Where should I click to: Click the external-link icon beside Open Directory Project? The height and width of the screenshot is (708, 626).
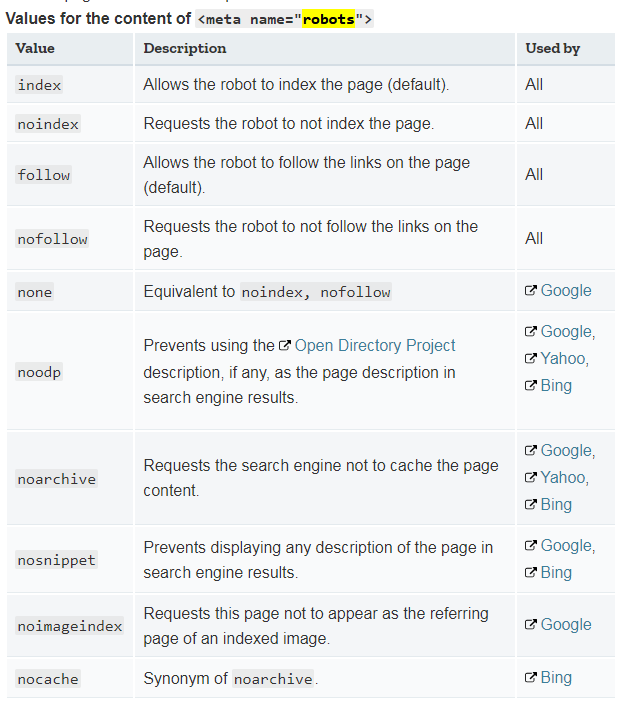tap(285, 345)
